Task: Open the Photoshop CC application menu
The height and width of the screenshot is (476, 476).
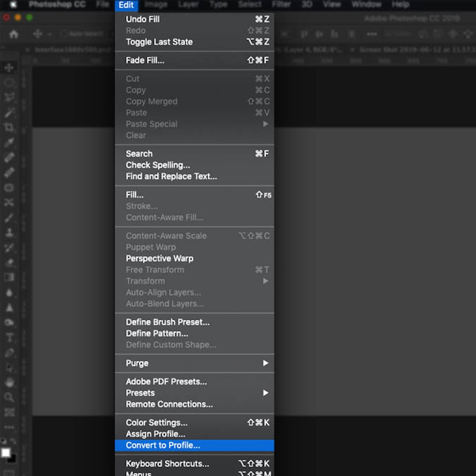Action: tap(57, 5)
